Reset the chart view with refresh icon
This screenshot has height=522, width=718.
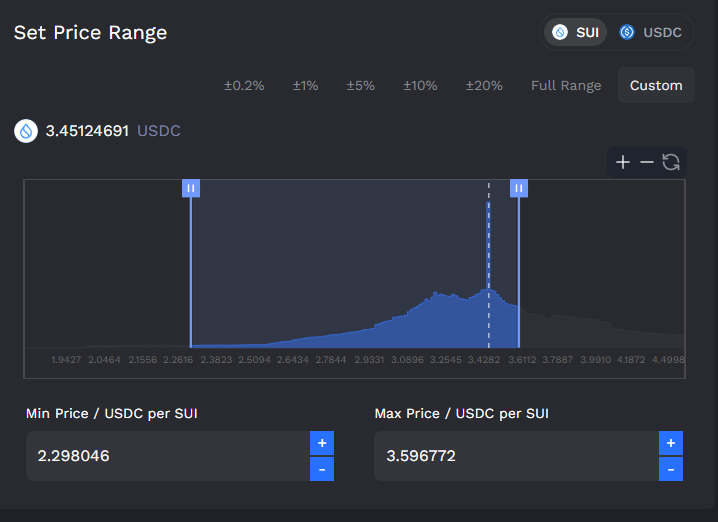coord(671,162)
